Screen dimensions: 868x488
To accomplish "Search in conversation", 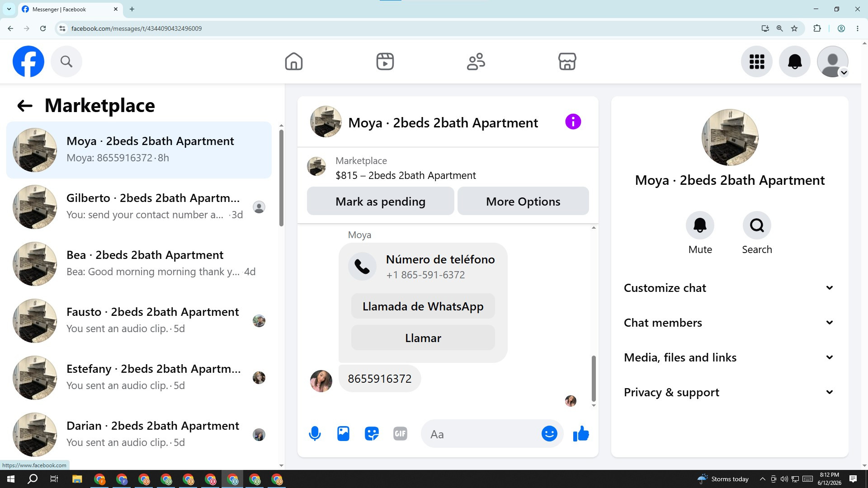I will click(x=757, y=225).
